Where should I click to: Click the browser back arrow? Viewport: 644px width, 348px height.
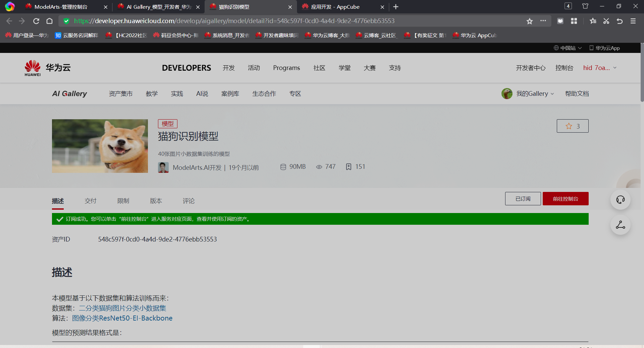coord(9,21)
